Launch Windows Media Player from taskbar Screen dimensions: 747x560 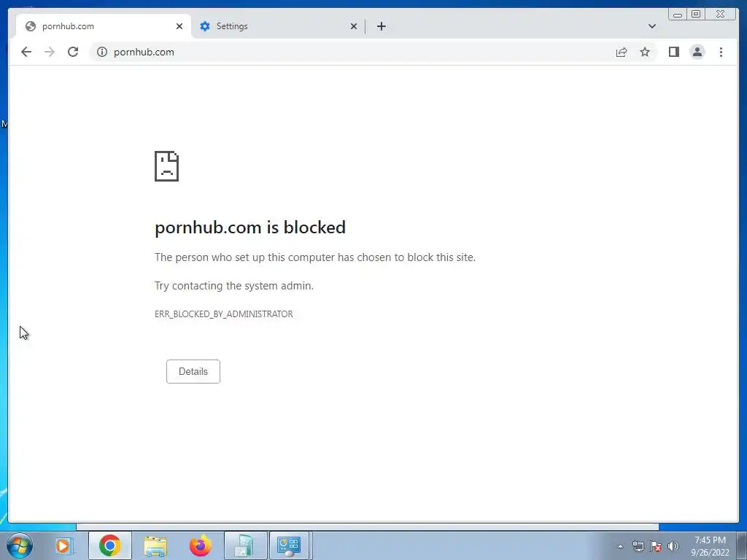click(63, 545)
